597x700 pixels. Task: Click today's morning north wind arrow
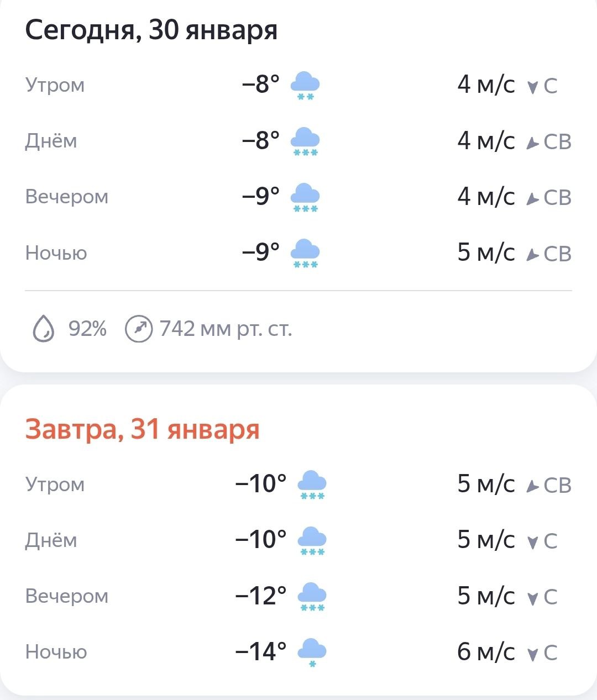[532, 87]
